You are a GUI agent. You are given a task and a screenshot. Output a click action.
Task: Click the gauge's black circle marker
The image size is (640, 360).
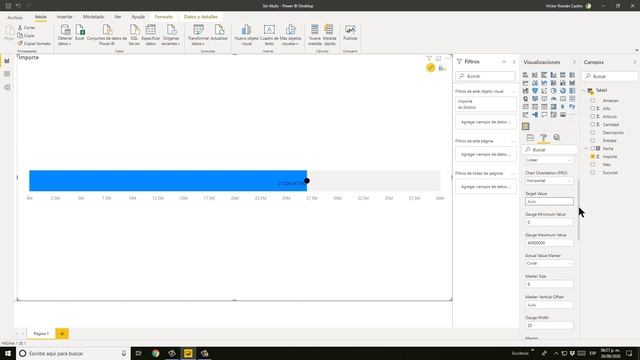pos(307,181)
